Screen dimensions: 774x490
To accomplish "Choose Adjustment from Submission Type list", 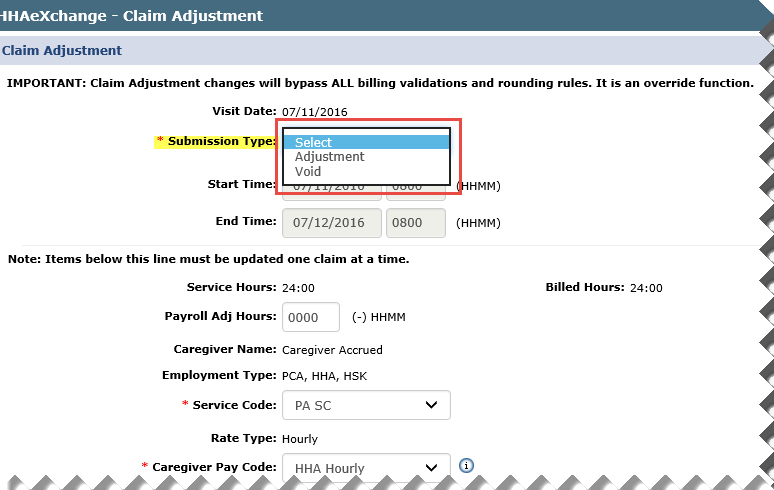I will 329,157.
